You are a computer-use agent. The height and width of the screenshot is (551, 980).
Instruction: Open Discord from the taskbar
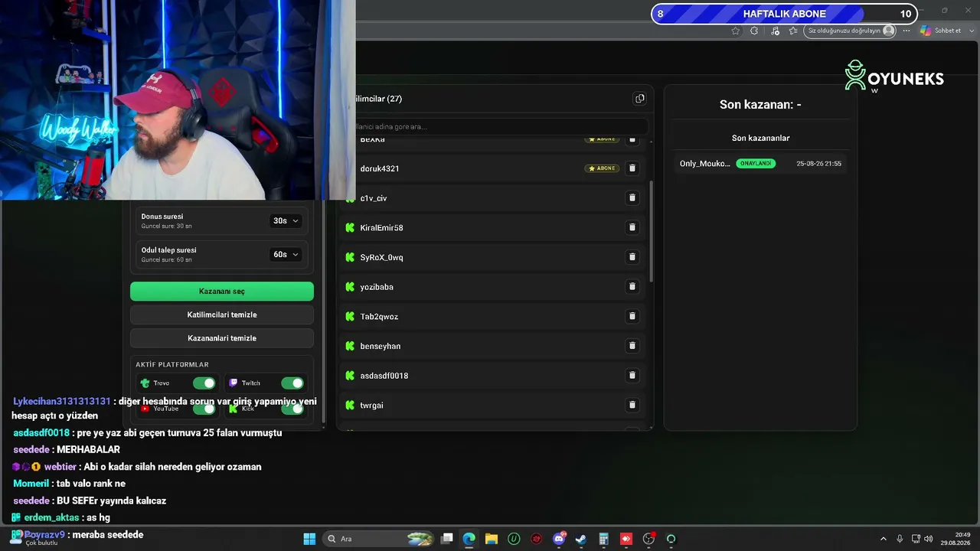559,539
